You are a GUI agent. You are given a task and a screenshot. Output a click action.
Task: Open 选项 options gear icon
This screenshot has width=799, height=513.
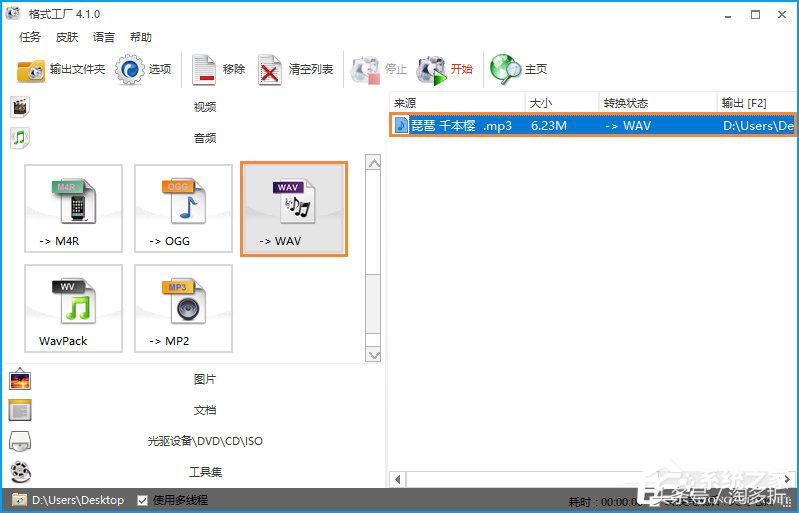click(129, 69)
